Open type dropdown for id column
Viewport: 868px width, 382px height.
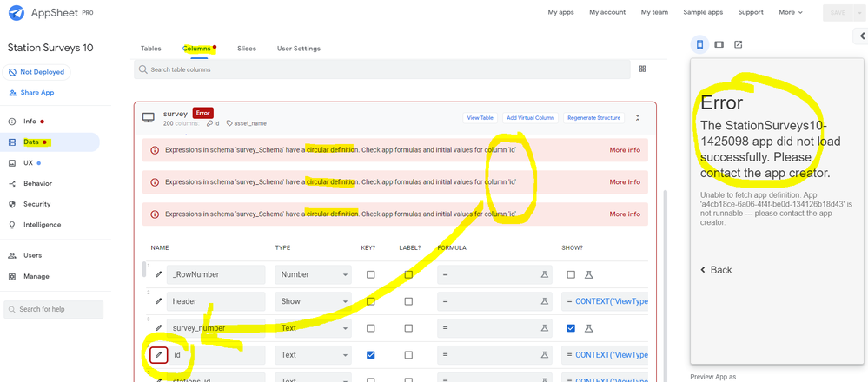click(314, 355)
